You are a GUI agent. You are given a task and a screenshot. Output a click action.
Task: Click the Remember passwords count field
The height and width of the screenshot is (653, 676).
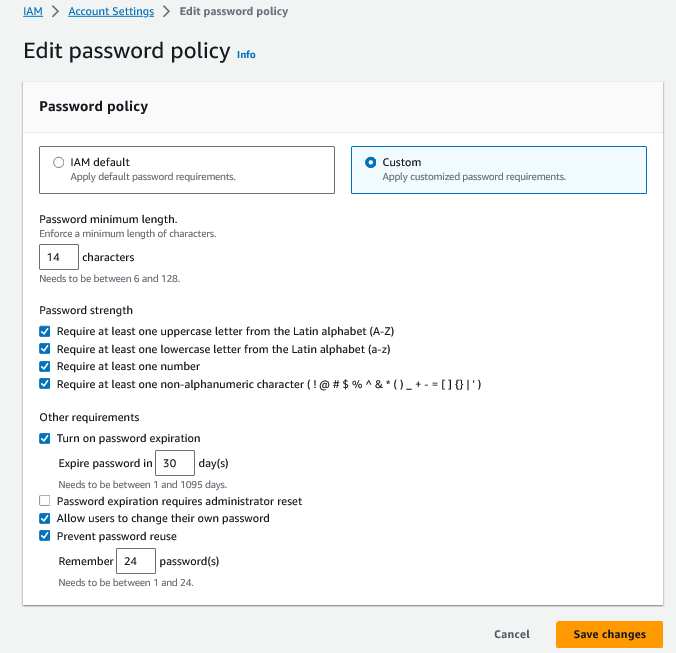pyautogui.click(x=135, y=561)
